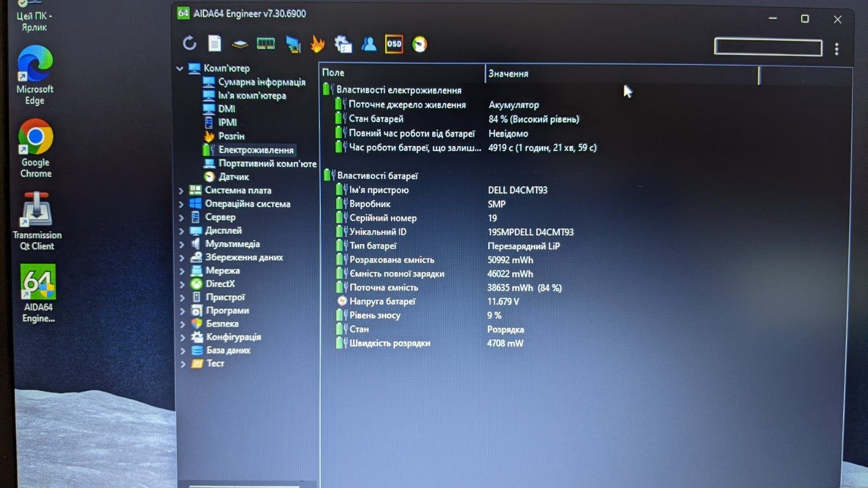Click the Властивості батареї group header
Viewport: 868px width, 488px height.
coord(378,176)
